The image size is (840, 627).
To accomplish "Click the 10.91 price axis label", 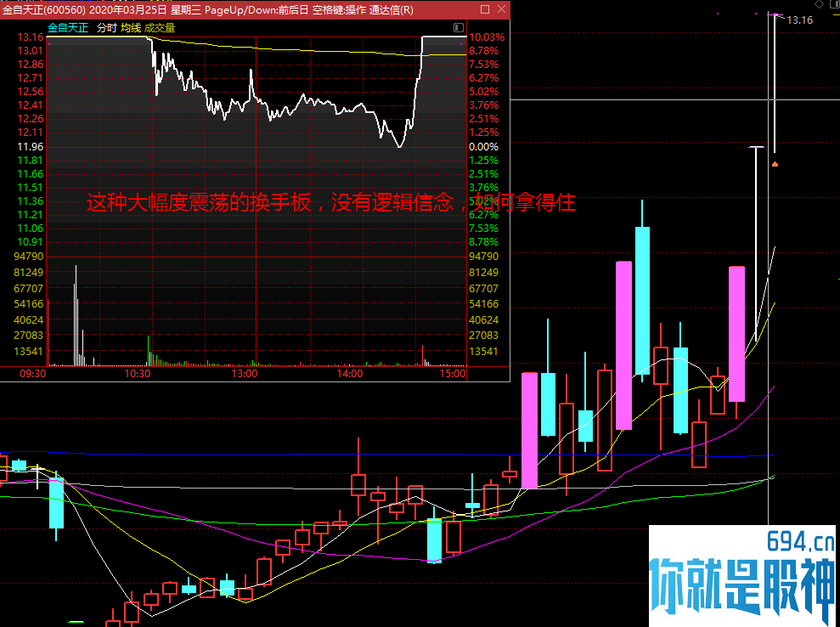I will click(x=30, y=242).
